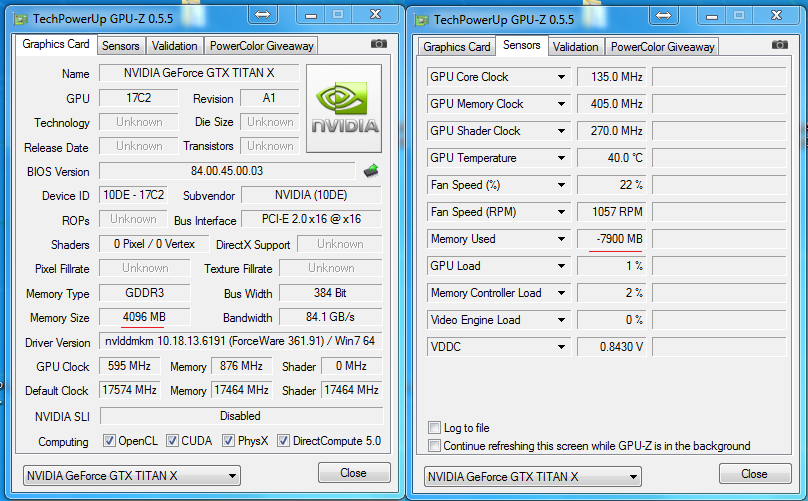
Task: Click the Driver Version field
Action: coord(240,341)
